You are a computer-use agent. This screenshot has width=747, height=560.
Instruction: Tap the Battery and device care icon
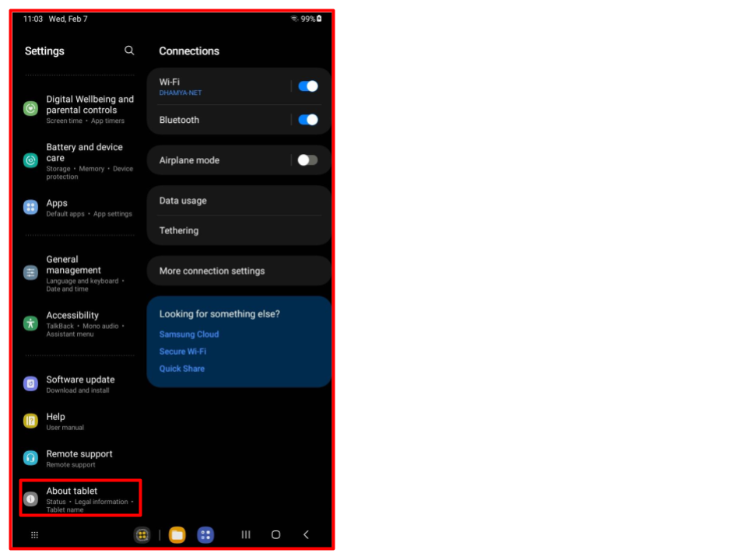click(x=30, y=161)
